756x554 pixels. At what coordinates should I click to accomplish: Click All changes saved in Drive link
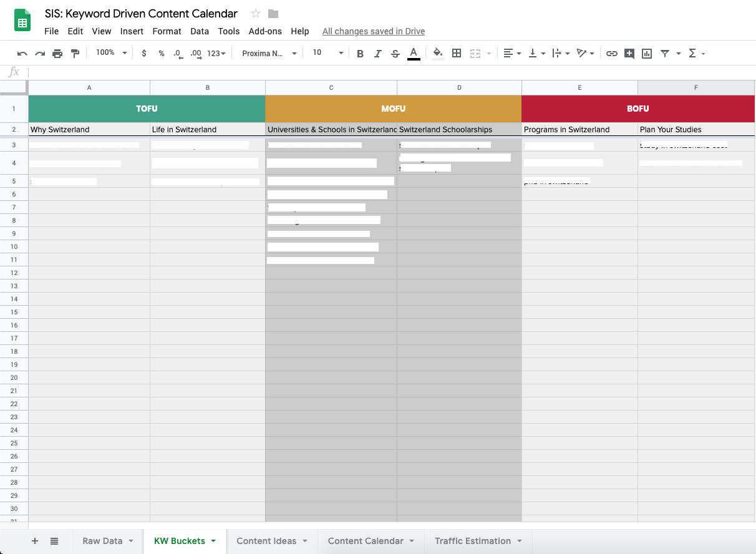[x=374, y=31]
